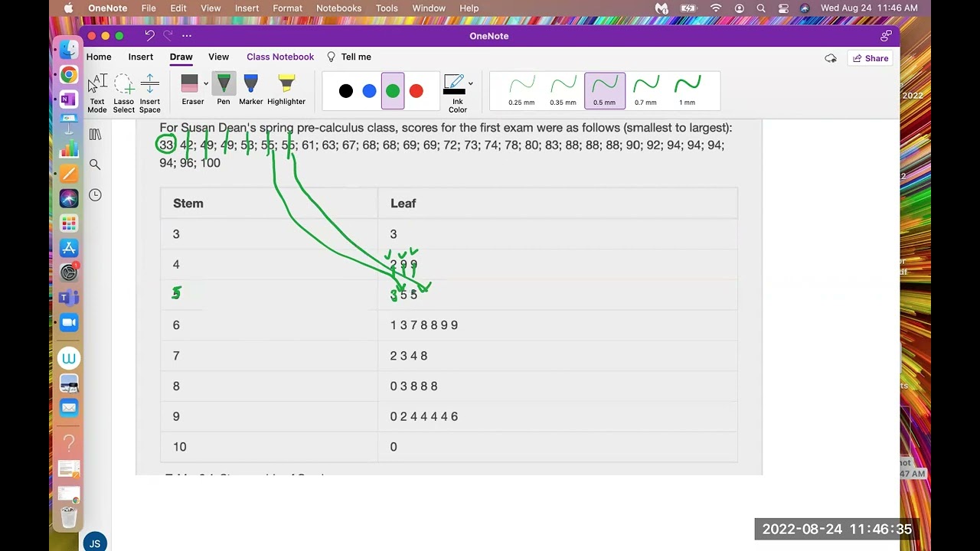Check the cloud sync status icon
This screenshot has height=551, width=980.
pyautogui.click(x=831, y=58)
